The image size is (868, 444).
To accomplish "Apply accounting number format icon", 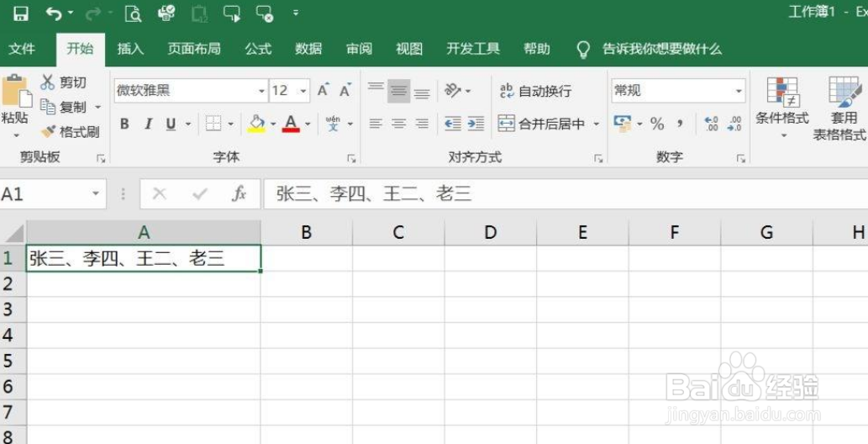I will pyautogui.click(x=623, y=124).
